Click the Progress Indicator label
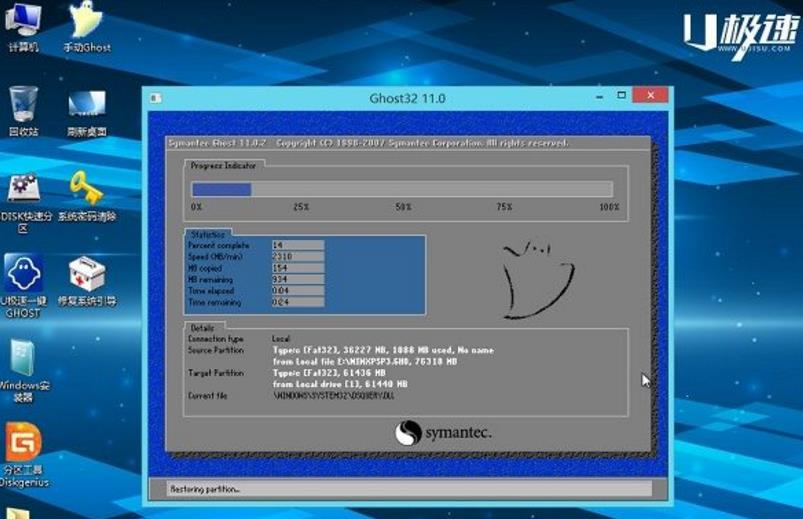Screen dimensions: 803x519 coord(223,165)
